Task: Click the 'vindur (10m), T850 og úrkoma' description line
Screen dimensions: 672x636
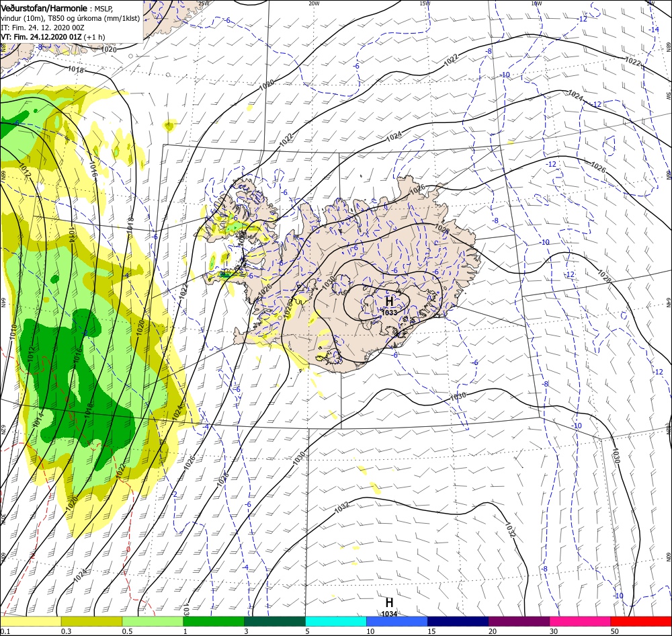Action: 70,18
